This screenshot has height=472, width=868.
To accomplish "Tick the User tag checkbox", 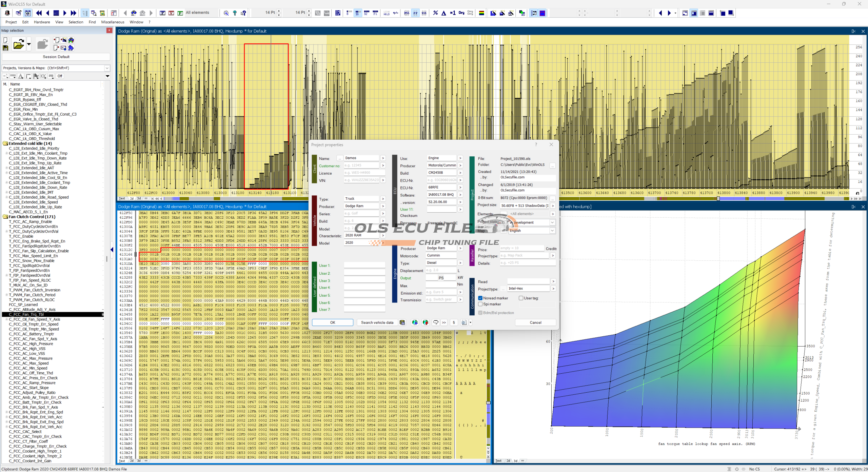I will point(521,298).
